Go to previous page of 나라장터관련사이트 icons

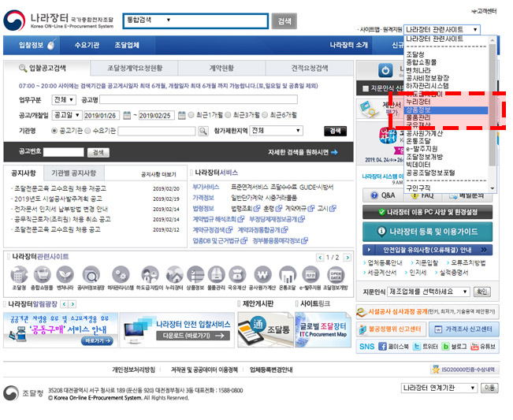pos(320,258)
